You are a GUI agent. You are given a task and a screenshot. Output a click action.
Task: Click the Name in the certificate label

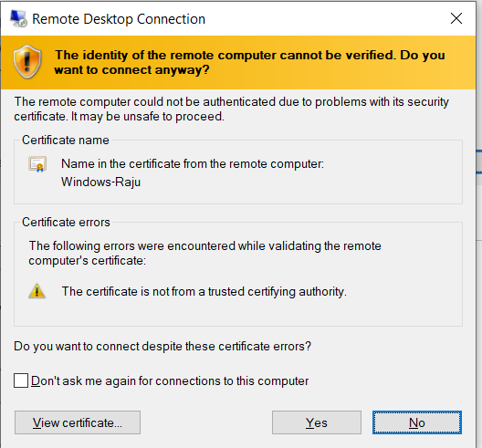click(193, 163)
